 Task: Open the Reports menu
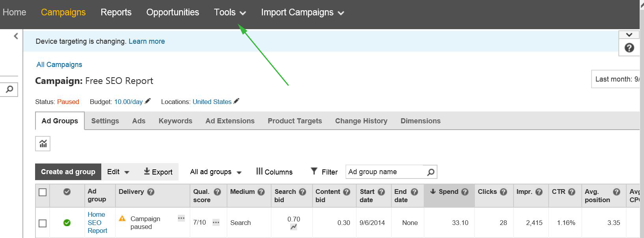point(116,13)
